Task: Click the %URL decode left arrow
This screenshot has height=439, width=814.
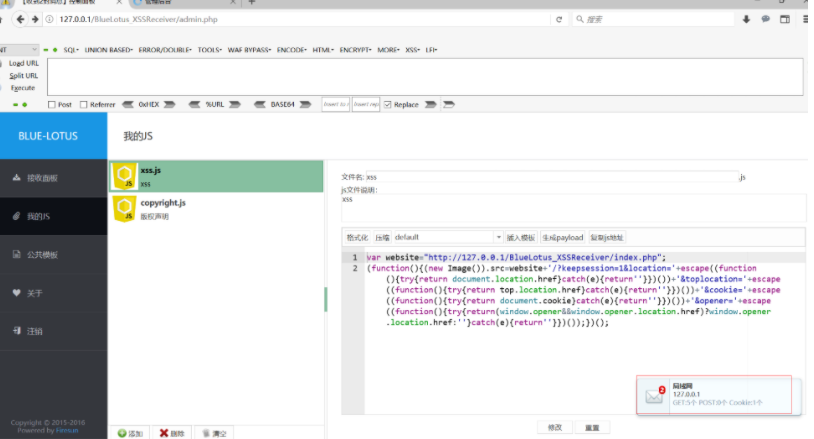Action: tap(195, 104)
